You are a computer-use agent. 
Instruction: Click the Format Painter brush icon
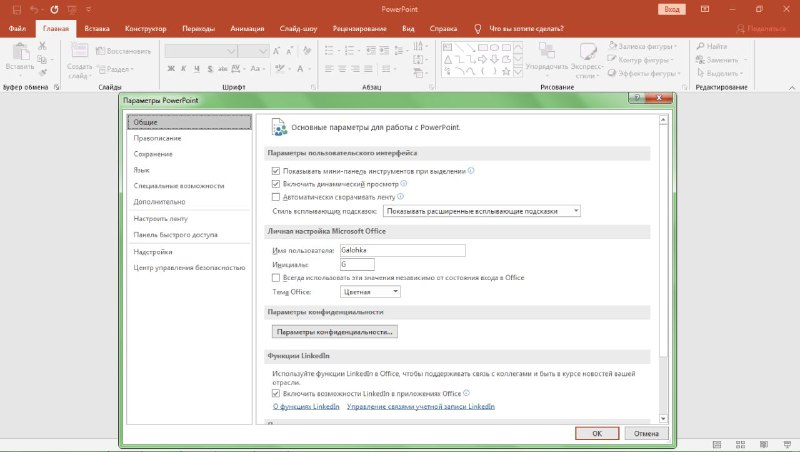[x=42, y=72]
